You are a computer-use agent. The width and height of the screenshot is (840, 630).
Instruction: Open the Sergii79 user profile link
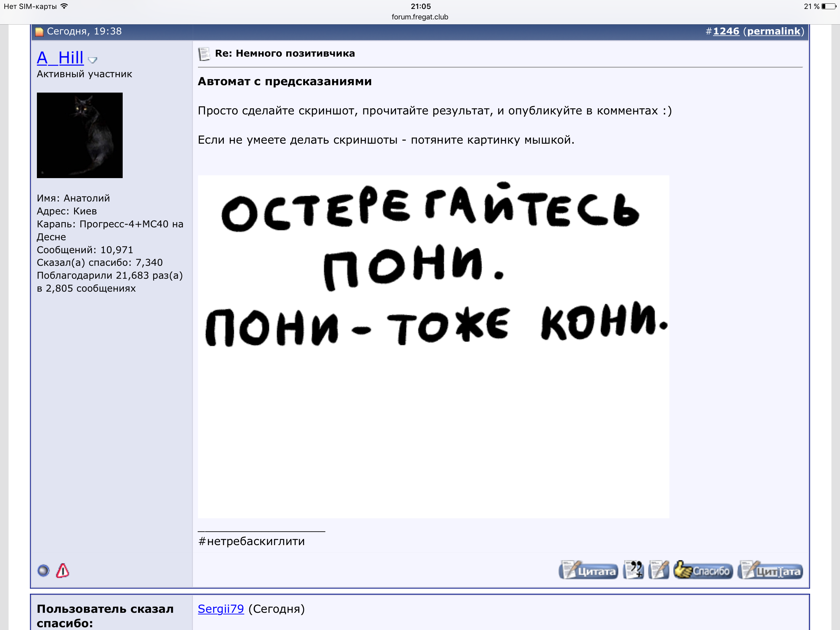click(x=221, y=609)
